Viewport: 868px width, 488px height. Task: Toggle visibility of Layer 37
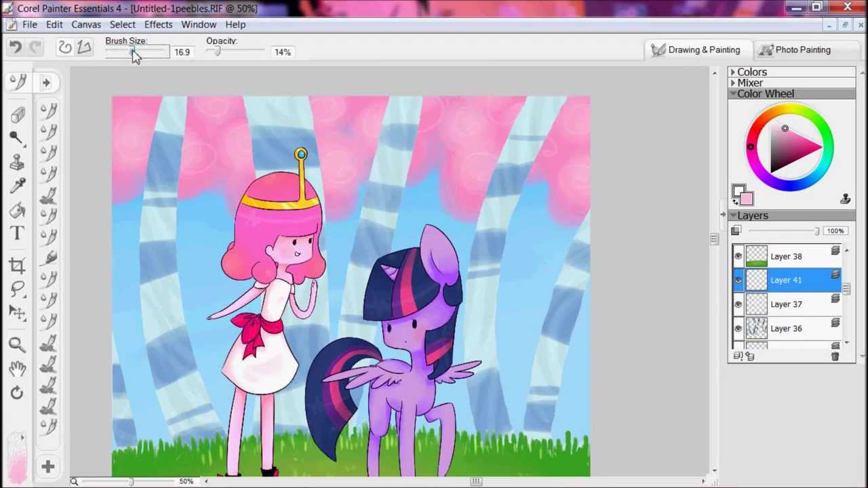click(x=738, y=304)
